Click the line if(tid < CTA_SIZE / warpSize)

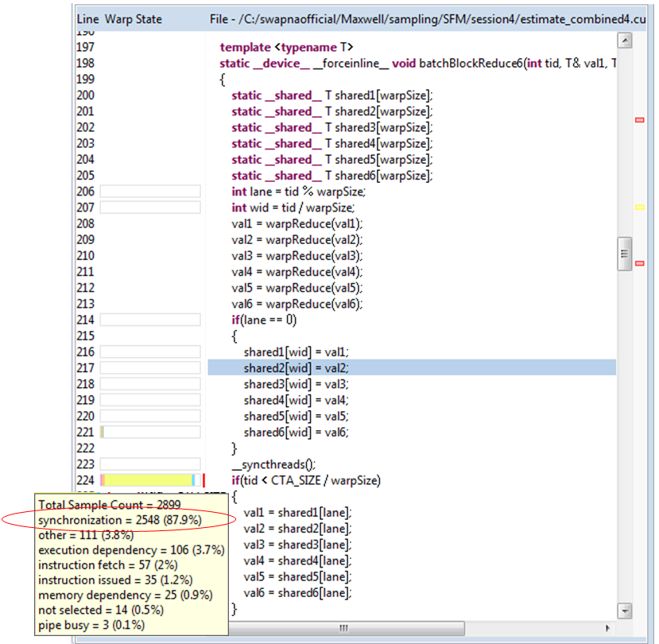306,480
